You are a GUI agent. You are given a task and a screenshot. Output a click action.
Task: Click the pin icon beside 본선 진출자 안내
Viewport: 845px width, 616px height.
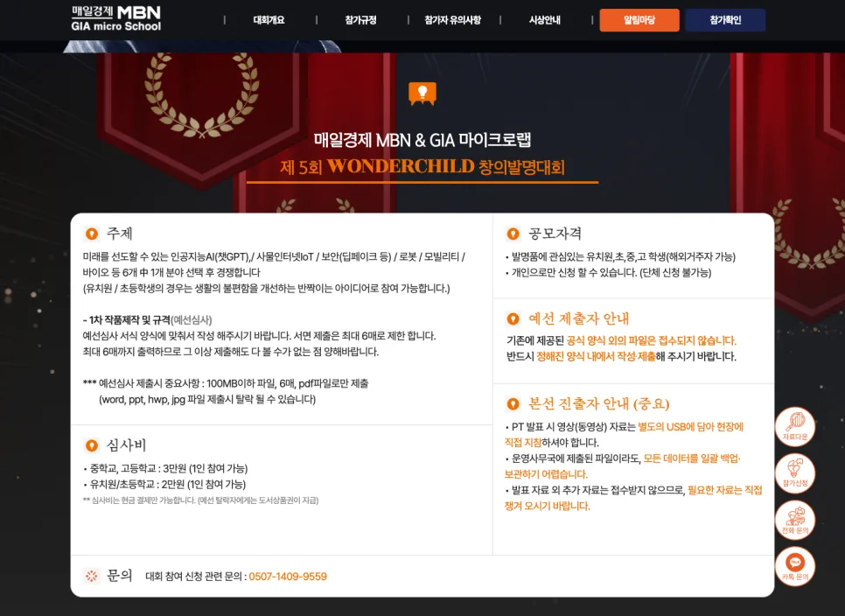[513, 403]
